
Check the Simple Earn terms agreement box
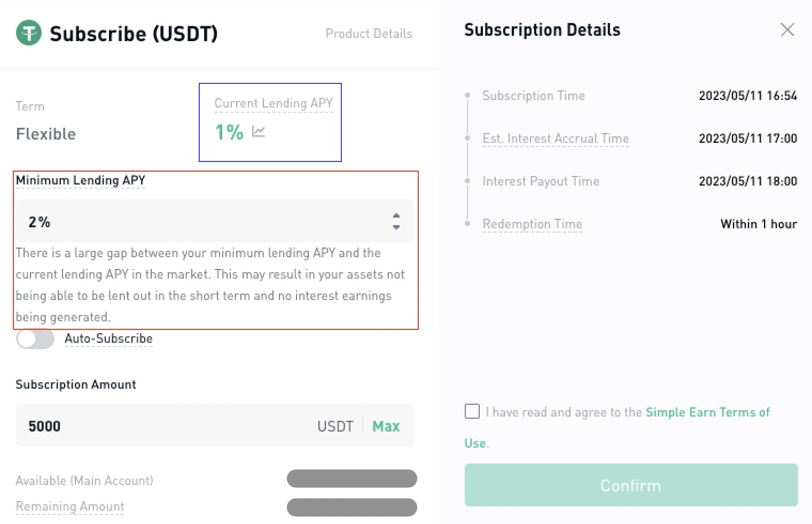[x=472, y=411]
